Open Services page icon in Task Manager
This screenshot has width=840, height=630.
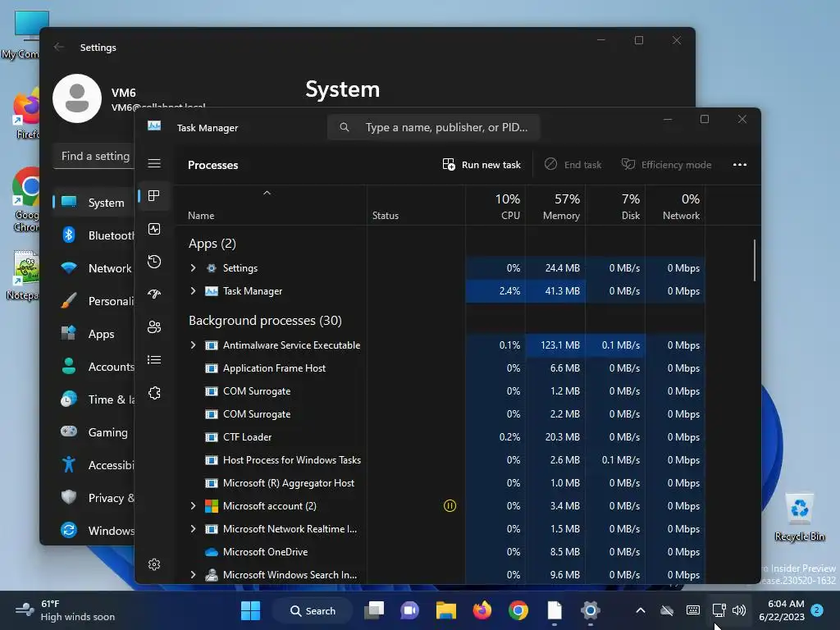point(154,393)
